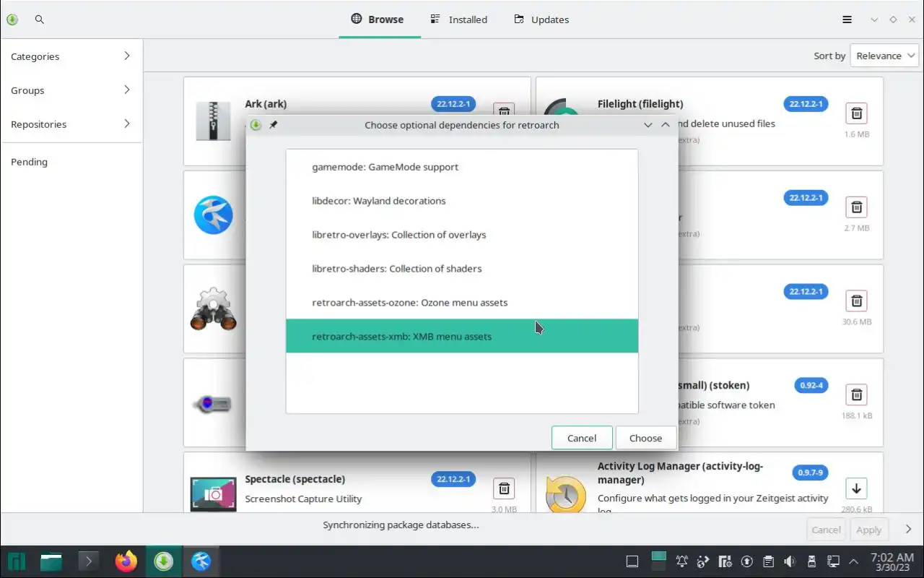Click the pin icon in dependencies dialog titlebar
This screenshot has height=578, width=924.
[274, 125]
